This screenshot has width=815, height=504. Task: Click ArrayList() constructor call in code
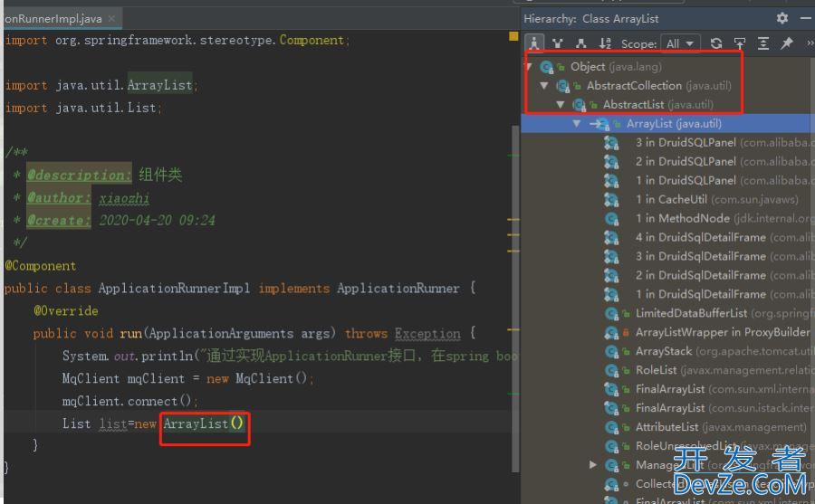(x=203, y=423)
